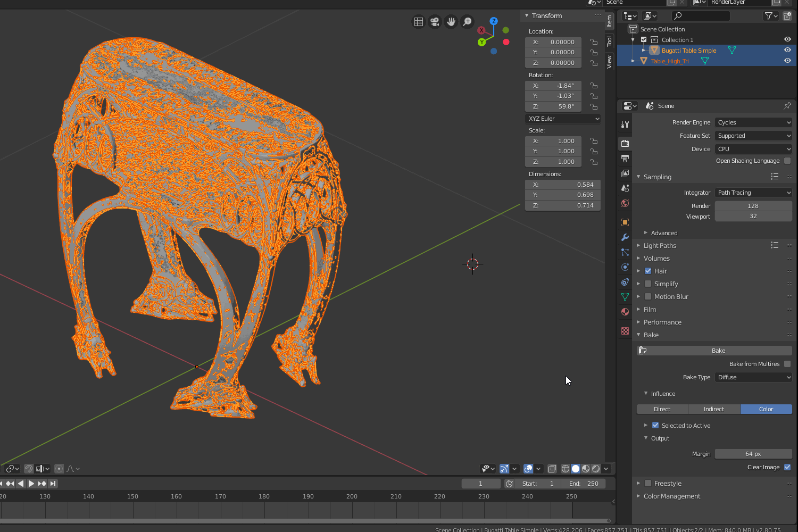Uncheck Selected to Active option
The height and width of the screenshot is (532, 798).
click(655, 426)
